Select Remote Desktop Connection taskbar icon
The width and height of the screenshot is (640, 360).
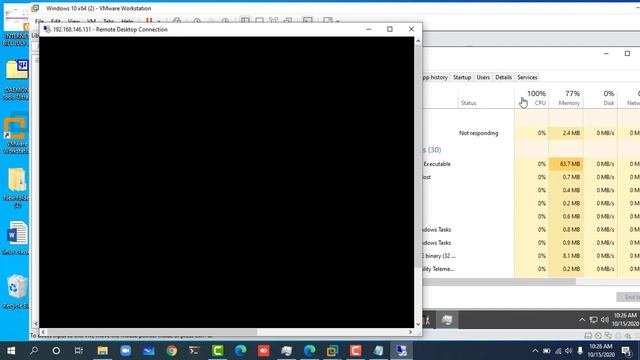[x=401, y=351]
